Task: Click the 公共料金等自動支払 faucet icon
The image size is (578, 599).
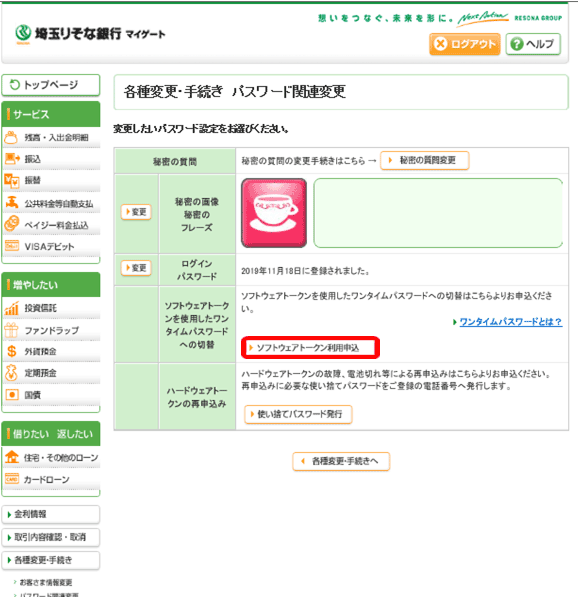Action: [x=11, y=202]
